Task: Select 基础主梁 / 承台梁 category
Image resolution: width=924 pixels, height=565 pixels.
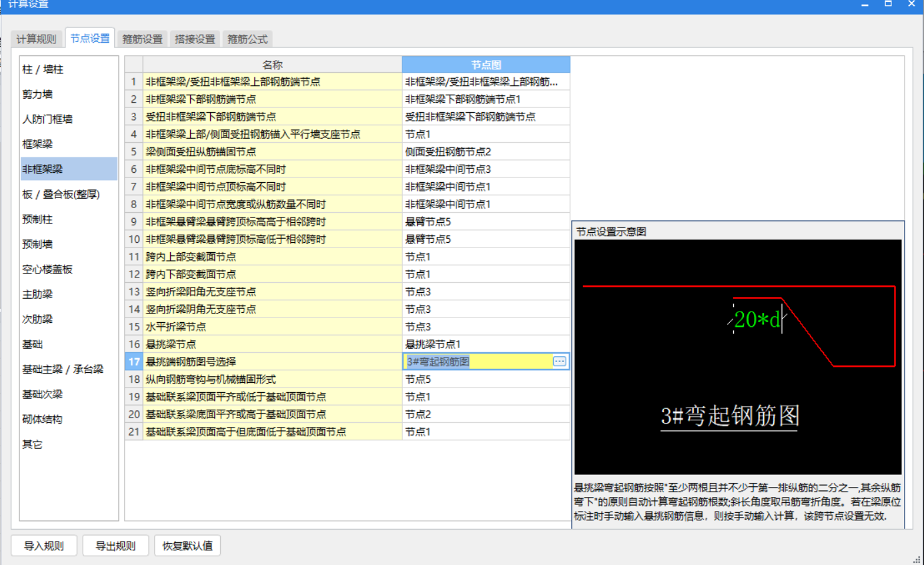Action: click(69, 370)
